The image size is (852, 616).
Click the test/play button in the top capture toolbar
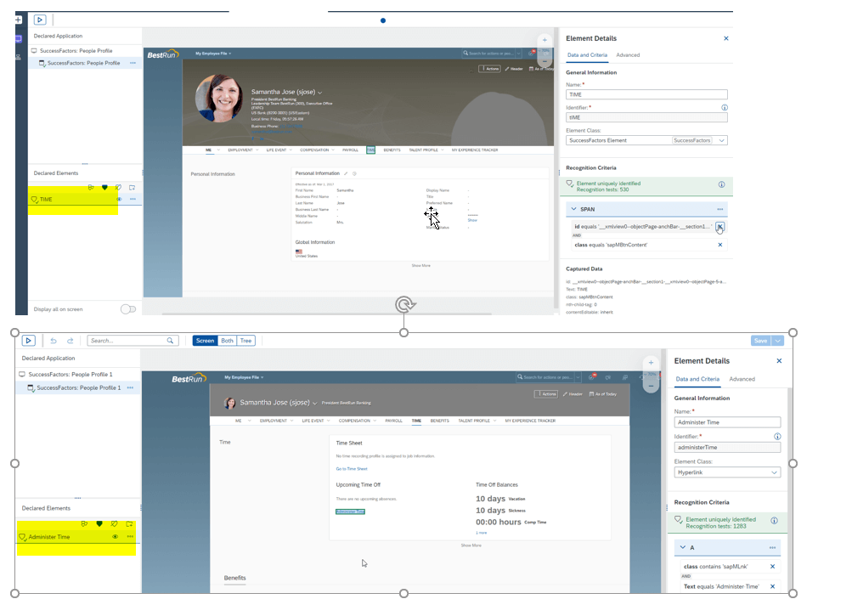tap(40, 20)
